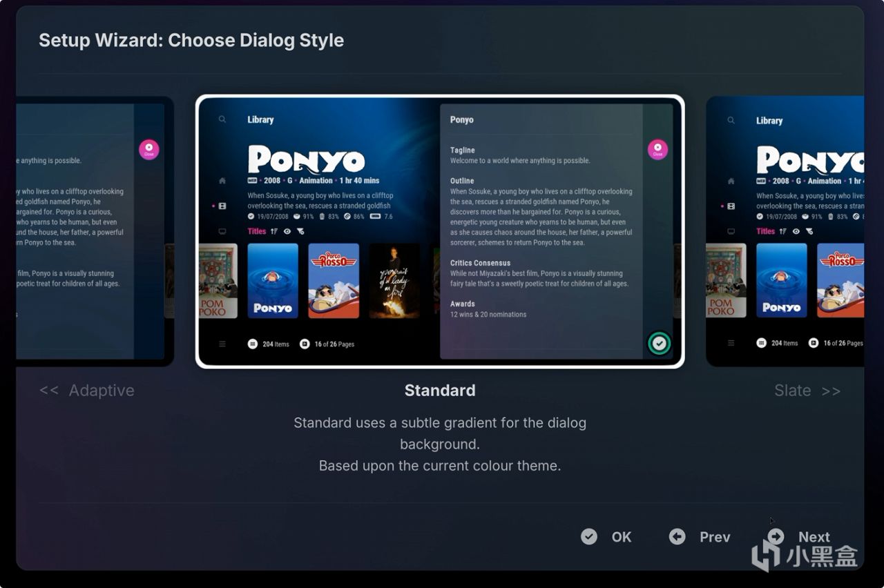Click the 16 of 26 Pages icon in Standard preview
This screenshot has width=884, height=588.
pyautogui.click(x=305, y=344)
